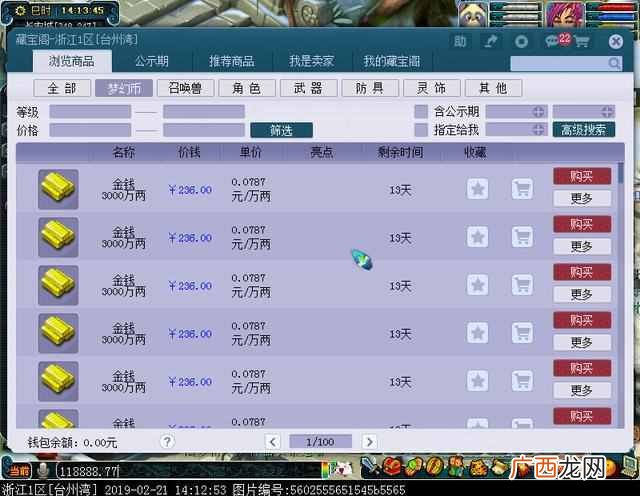Switch to 公示期 tab
Screen dimensions: 640x496
point(152,61)
